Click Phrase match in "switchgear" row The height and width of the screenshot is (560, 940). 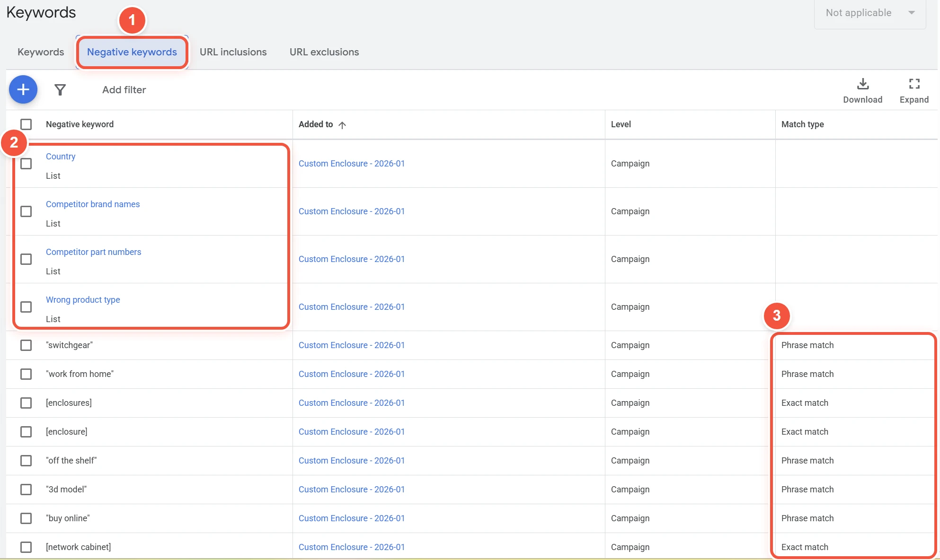click(x=807, y=345)
